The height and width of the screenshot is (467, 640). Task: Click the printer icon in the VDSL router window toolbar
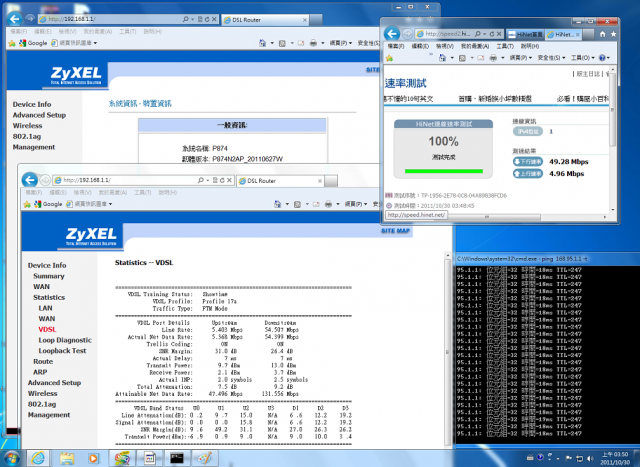pyautogui.click(x=328, y=204)
